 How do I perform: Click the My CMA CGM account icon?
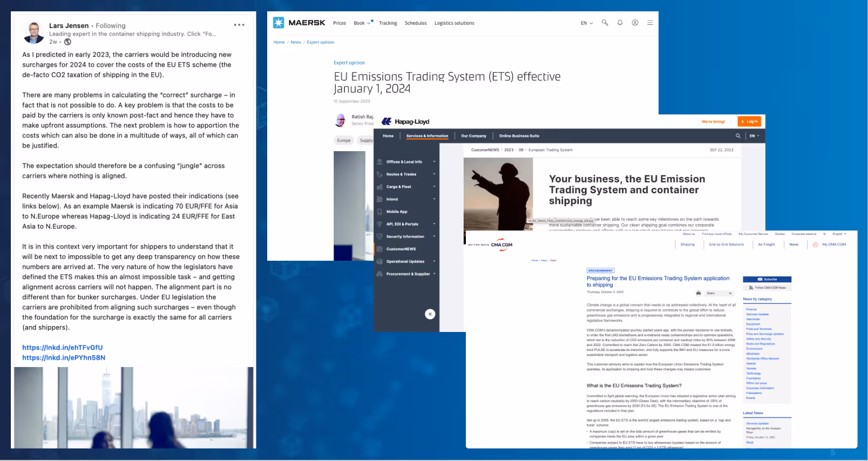click(815, 245)
